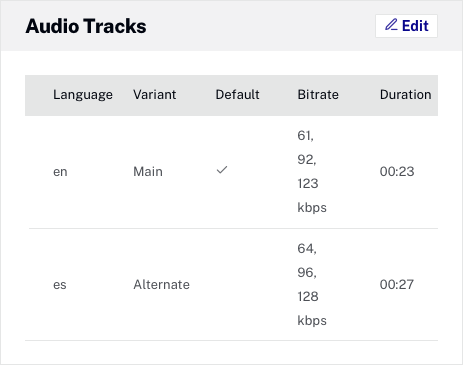Click the Audio Tracks heading
463x365 pixels.
[86, 26]
